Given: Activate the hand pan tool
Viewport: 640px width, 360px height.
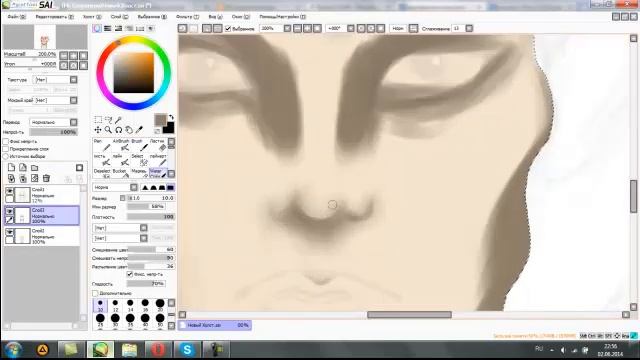Looking at the screenshot, I should (x=129, y=130).
